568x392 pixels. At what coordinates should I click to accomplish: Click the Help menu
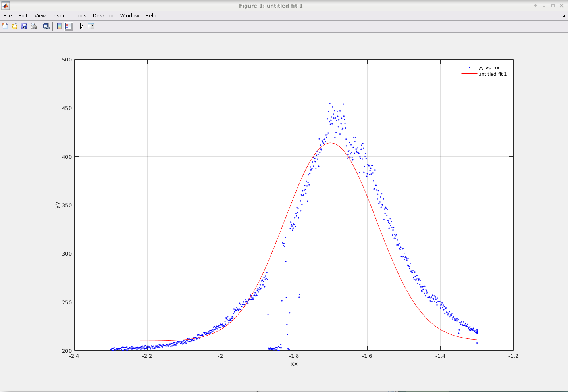[x=150, y=16]
